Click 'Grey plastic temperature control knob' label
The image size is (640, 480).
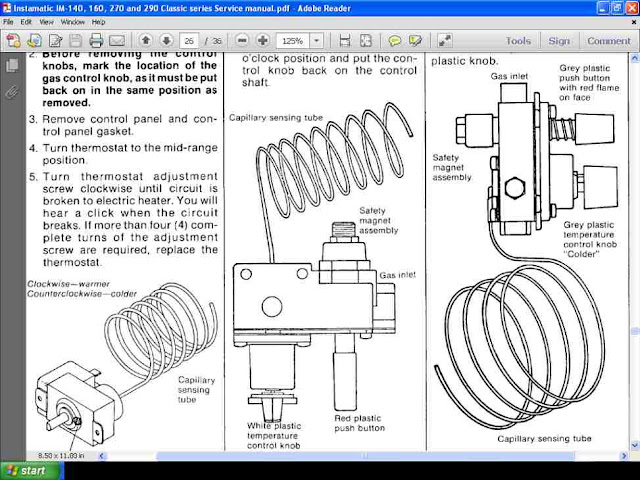pos(590,240)
